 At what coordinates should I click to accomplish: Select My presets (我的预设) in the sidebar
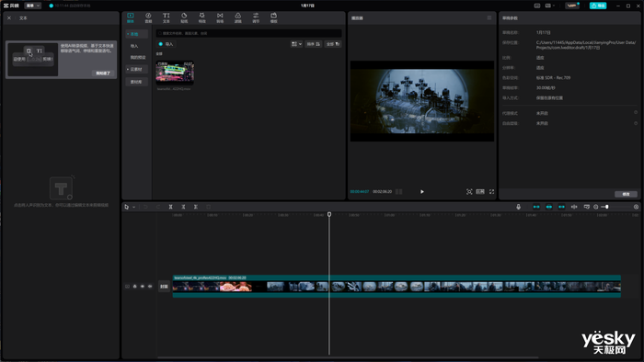click(x=138, y=57)
